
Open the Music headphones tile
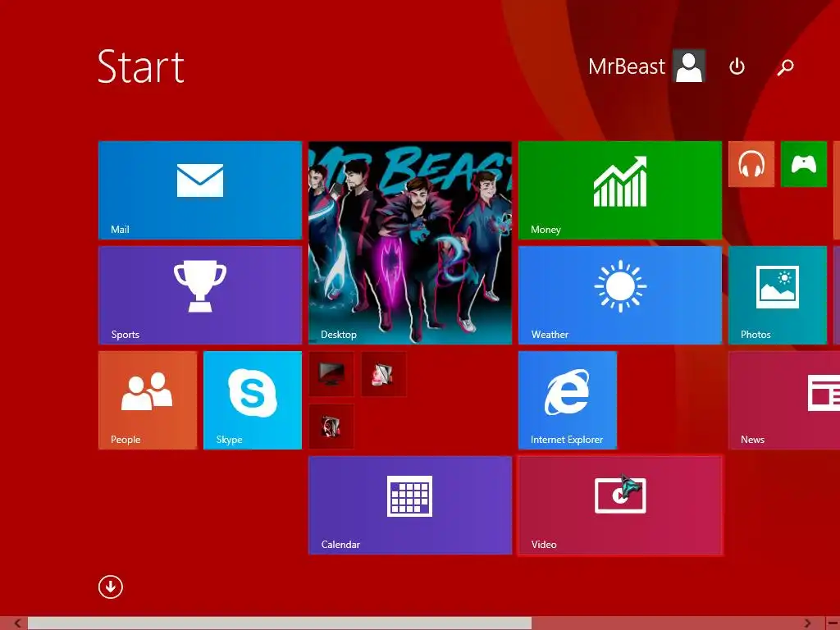[x=751, y=164]
